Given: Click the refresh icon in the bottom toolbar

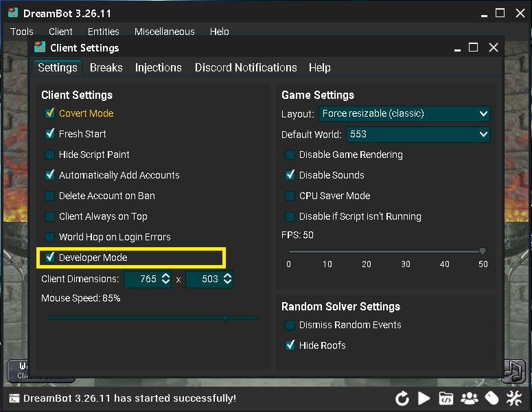Looking at the screenshot, I should coord(402,398).
